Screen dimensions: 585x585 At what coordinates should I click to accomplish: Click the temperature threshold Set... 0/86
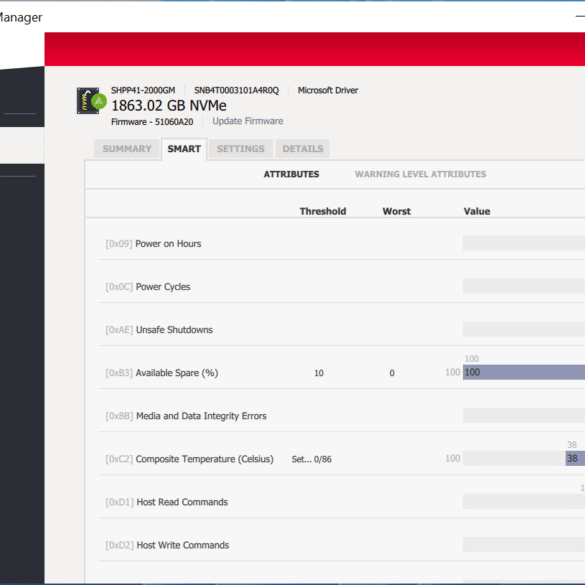pyautogui.click(x=312, y=459)
